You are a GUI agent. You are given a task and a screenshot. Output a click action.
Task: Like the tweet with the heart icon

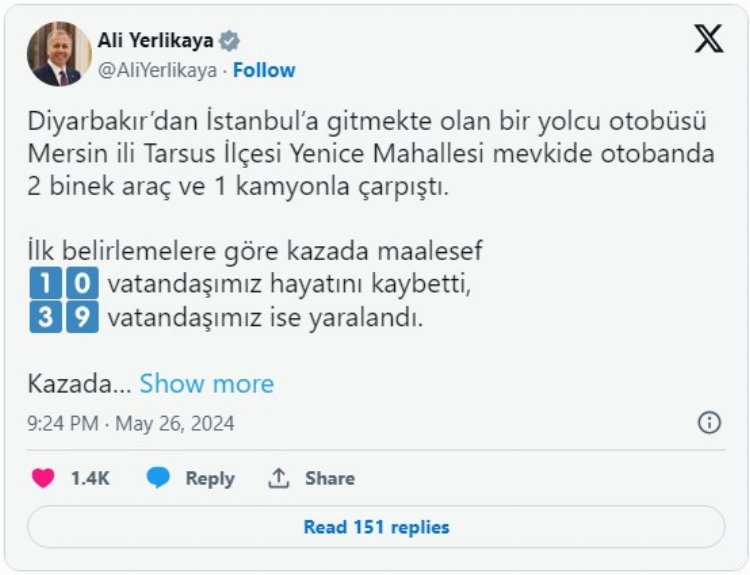(43, 478)
